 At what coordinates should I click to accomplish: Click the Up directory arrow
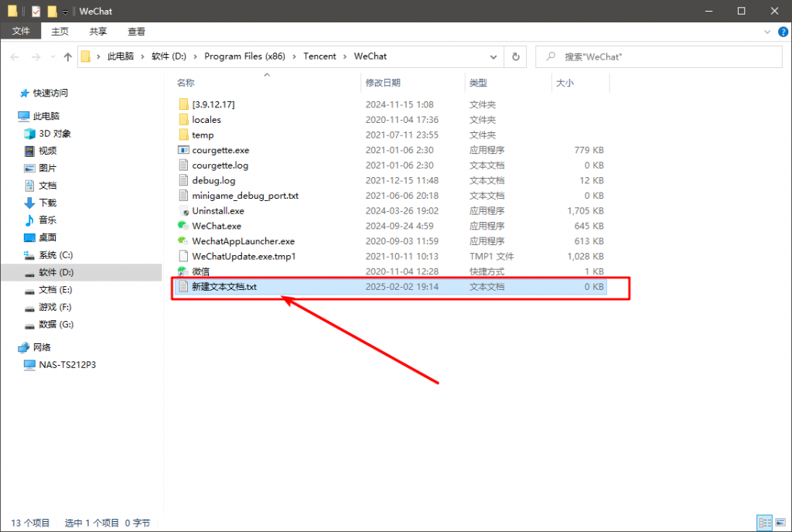(x=68, y=57)
